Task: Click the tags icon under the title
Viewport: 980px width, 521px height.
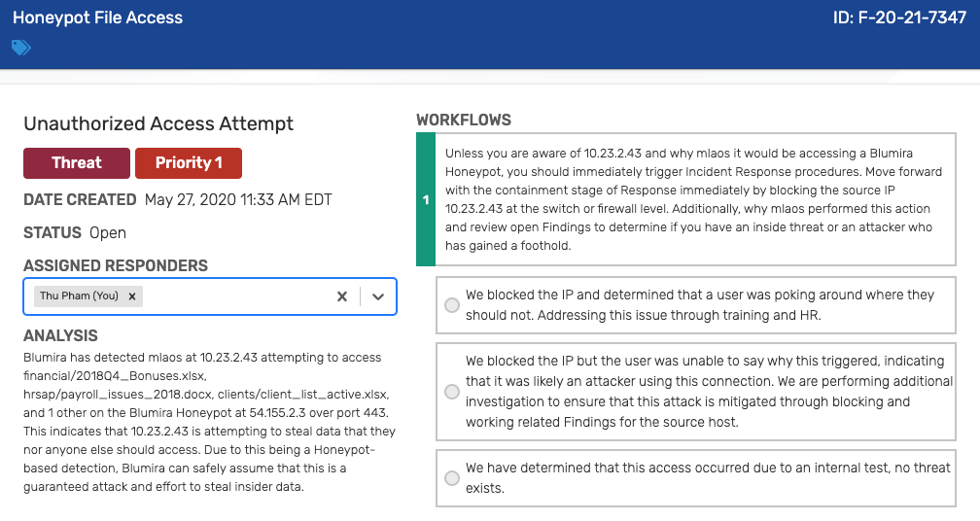Action: [21, 48]
